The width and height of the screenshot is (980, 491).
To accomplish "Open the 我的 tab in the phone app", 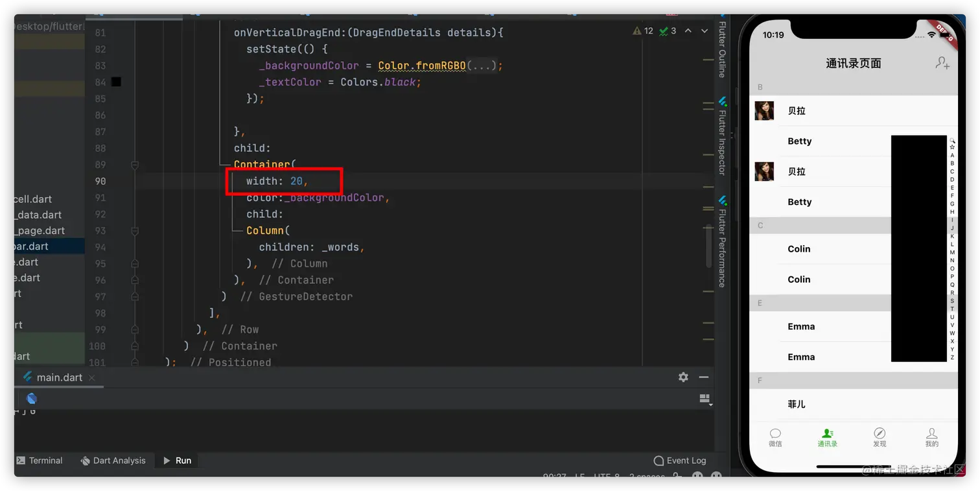I will tap(931, 438).
